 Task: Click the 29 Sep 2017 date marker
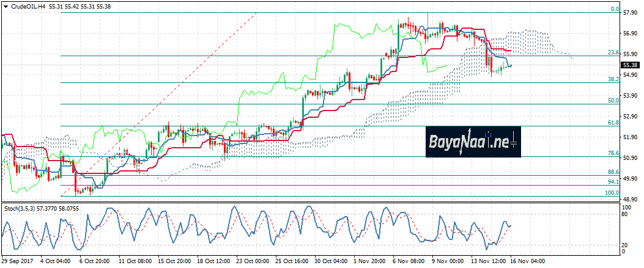(x=17, y=261)
